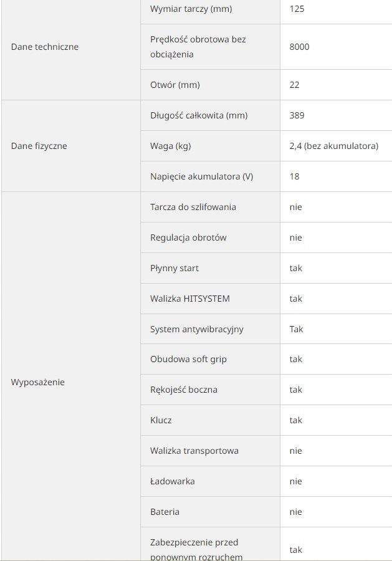This screenshot has height=561, width=392.
Task: Click the weight value '2,4 (bez akumulatora)'
Action: 333,146
